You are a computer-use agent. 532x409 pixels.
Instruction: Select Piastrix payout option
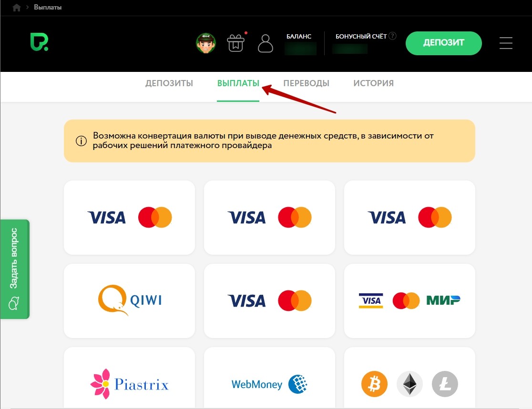pos(129,384)
